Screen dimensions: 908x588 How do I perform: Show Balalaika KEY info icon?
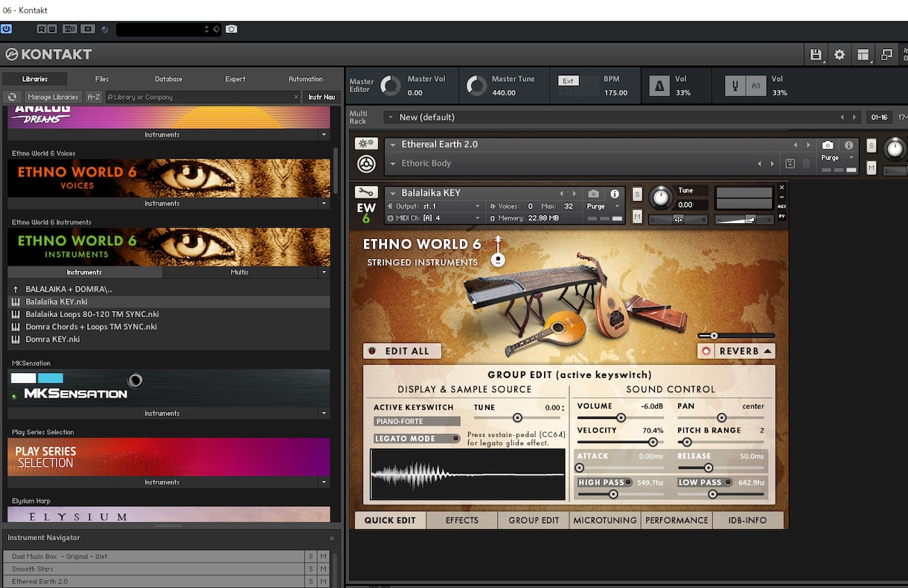tap(615, 194)
